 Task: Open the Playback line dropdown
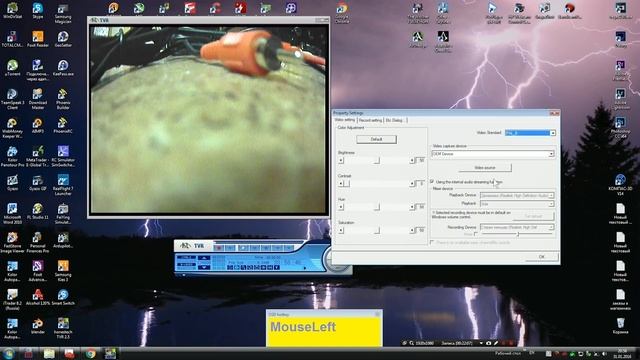pyautogui.click(x=517, y=203)
